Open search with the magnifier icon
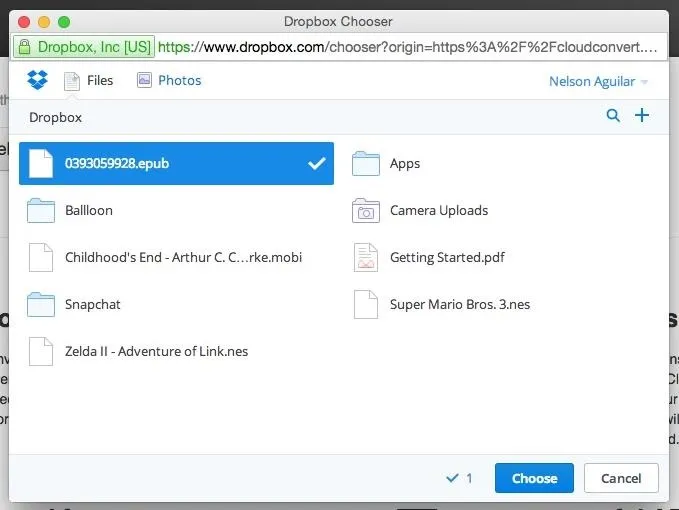Image resolution: width=679 pixels, height=510 pixels. point(613,115)
